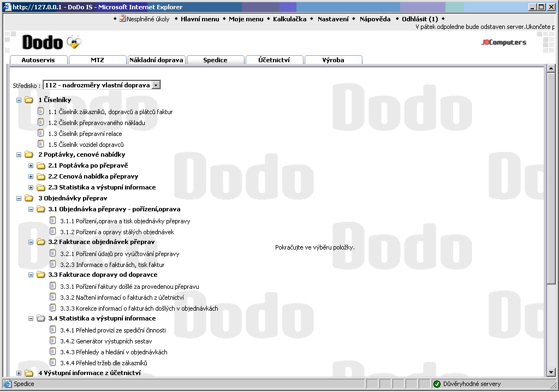Viewport: 559px width, 392px height.
Task: Open the Nápověda help link
Action: coord(375,19)
